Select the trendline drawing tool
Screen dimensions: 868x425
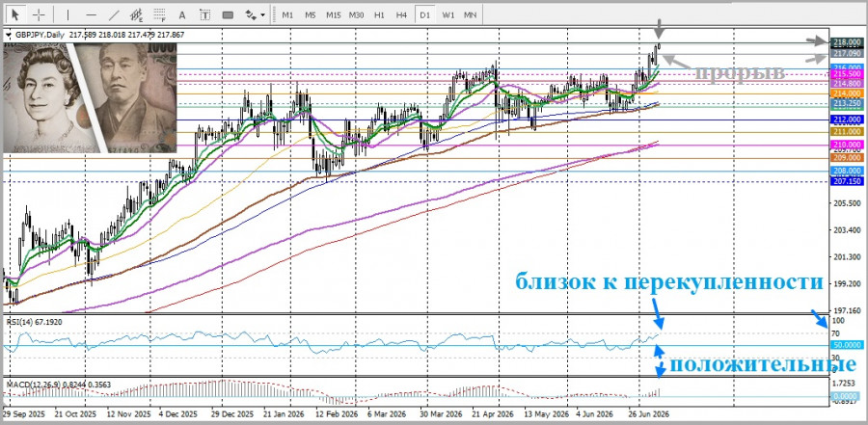click(115, 15)
